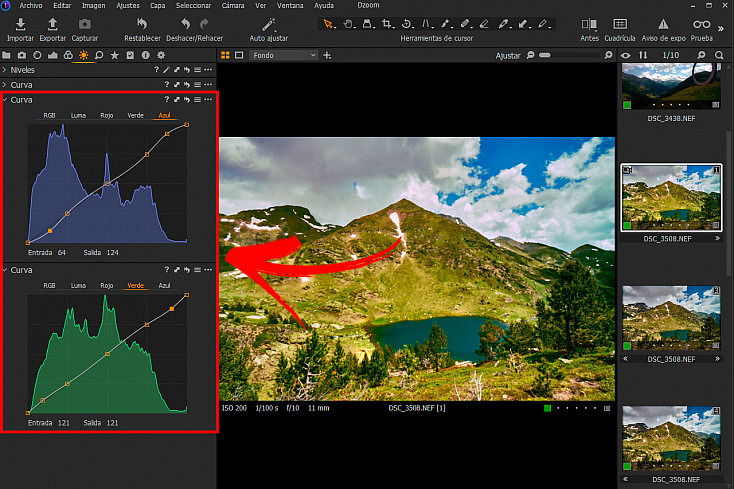Toggle browser visibility eye icon
Viewport: 734px width, 489px height.
625,55
